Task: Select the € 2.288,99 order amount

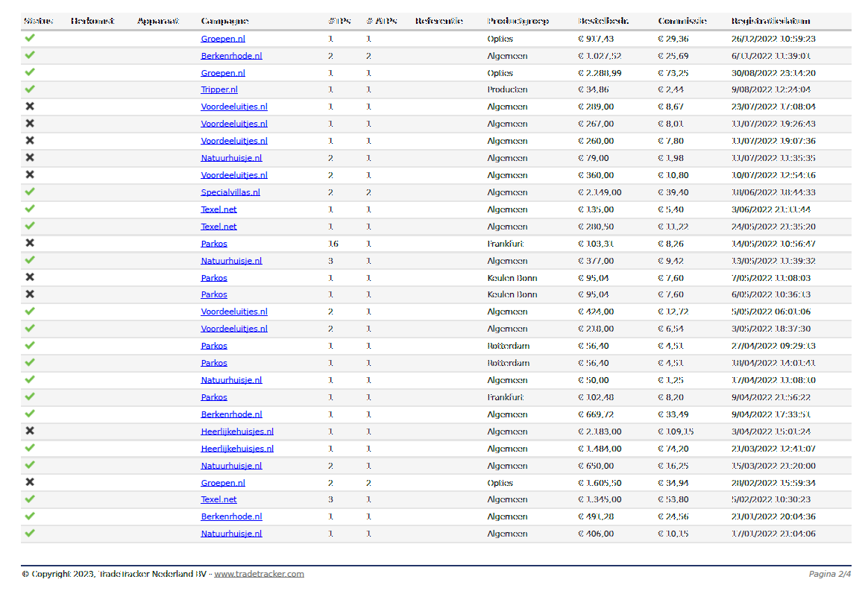Action: click(600, 73)
